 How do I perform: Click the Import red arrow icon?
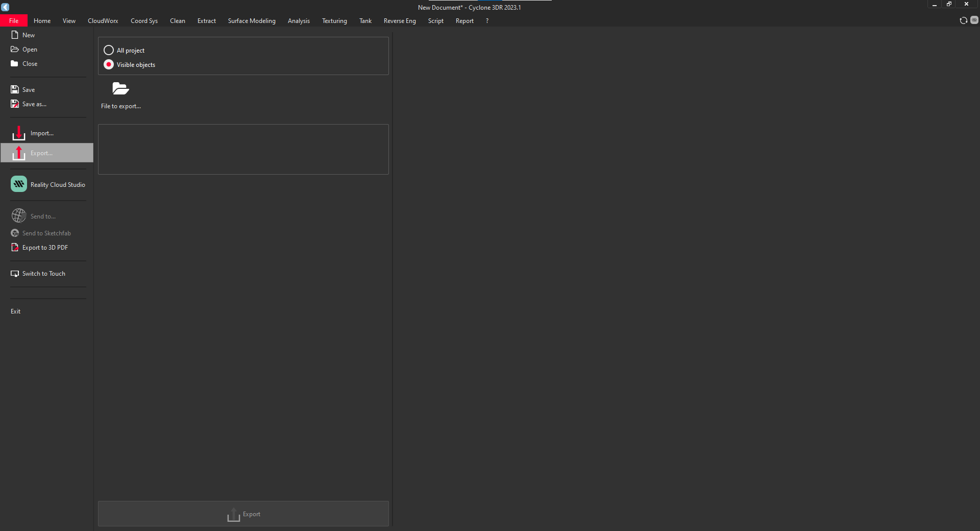coord(19,133)
